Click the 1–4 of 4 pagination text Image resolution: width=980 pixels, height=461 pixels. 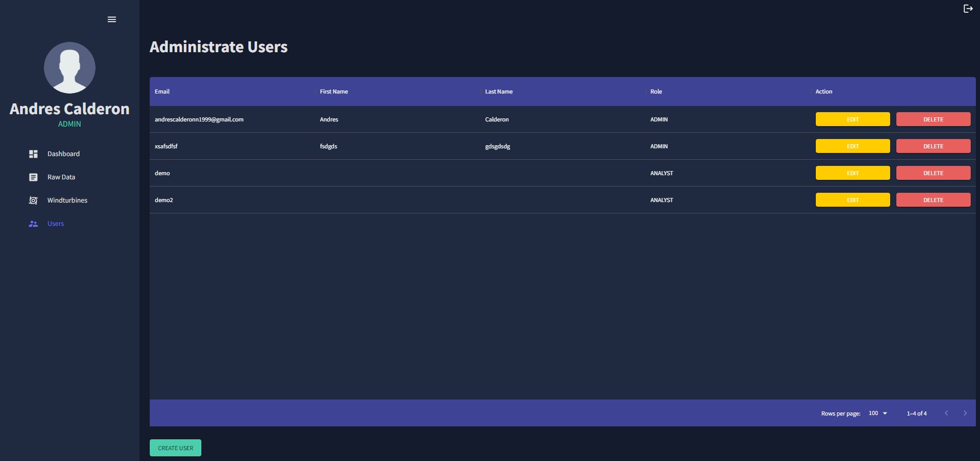(916, 413)
